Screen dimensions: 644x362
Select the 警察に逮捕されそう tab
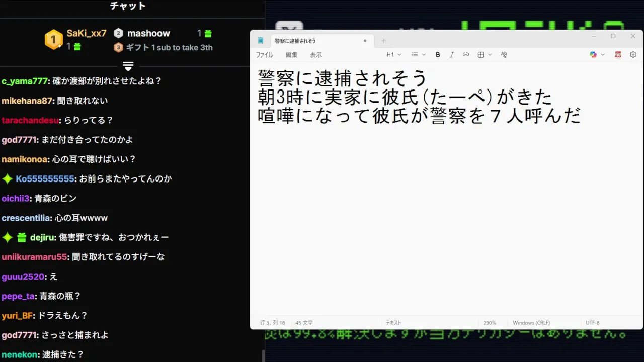click(295, 41)
